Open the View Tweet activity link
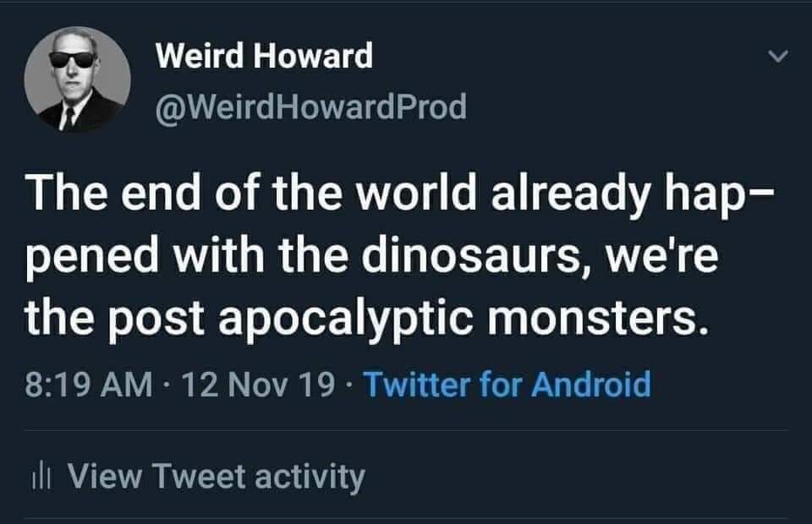This screenshot has height=524, width=812. (216, 478)
